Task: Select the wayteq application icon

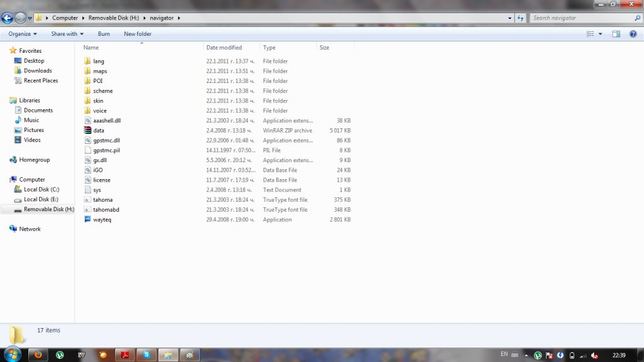Action: click(87, 219)
